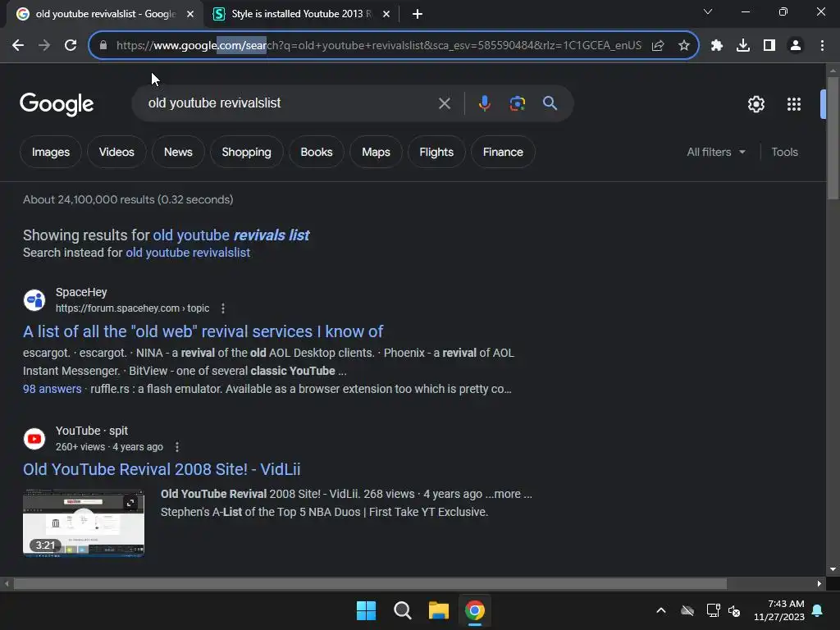Open the tab search chevron
This screenshot has height=630, width=840.
[708, 11]
